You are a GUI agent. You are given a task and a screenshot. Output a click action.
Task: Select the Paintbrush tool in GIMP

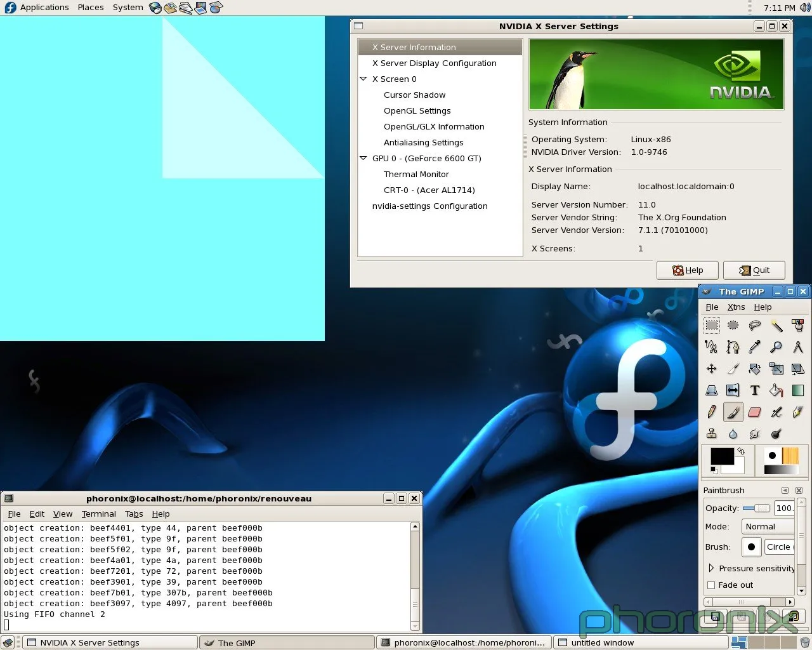pos(733,412)
